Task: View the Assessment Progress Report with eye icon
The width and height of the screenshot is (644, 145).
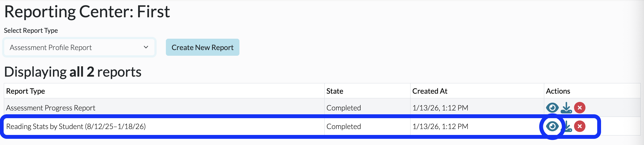Action: coord(552,108)
